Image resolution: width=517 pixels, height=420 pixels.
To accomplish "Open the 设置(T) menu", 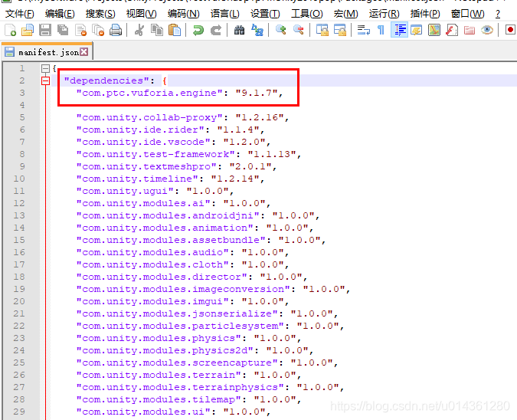I will click(265, 14).
